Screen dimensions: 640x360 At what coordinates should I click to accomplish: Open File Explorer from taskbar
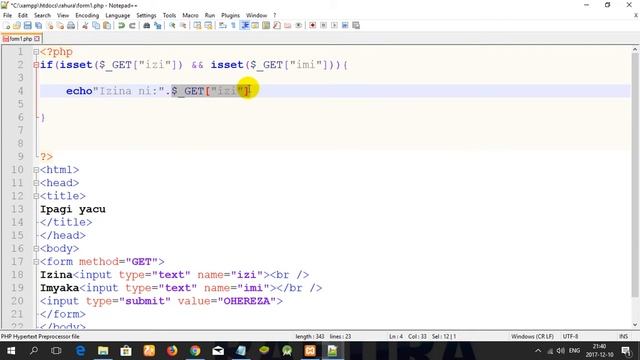pyautogui.click(x=103, y=351)
